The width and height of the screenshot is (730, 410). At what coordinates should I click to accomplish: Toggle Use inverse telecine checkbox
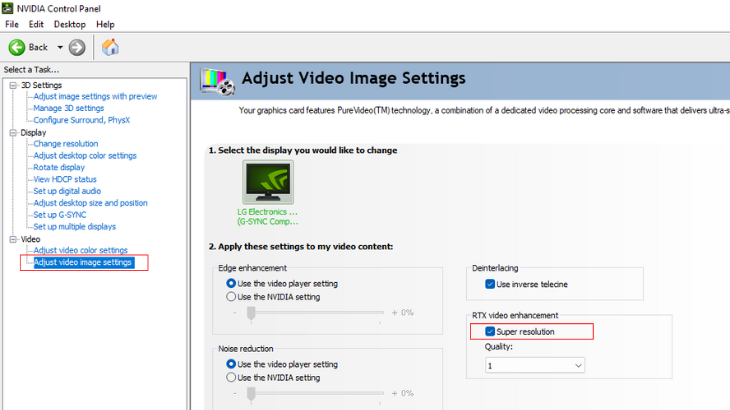[490, 284]
